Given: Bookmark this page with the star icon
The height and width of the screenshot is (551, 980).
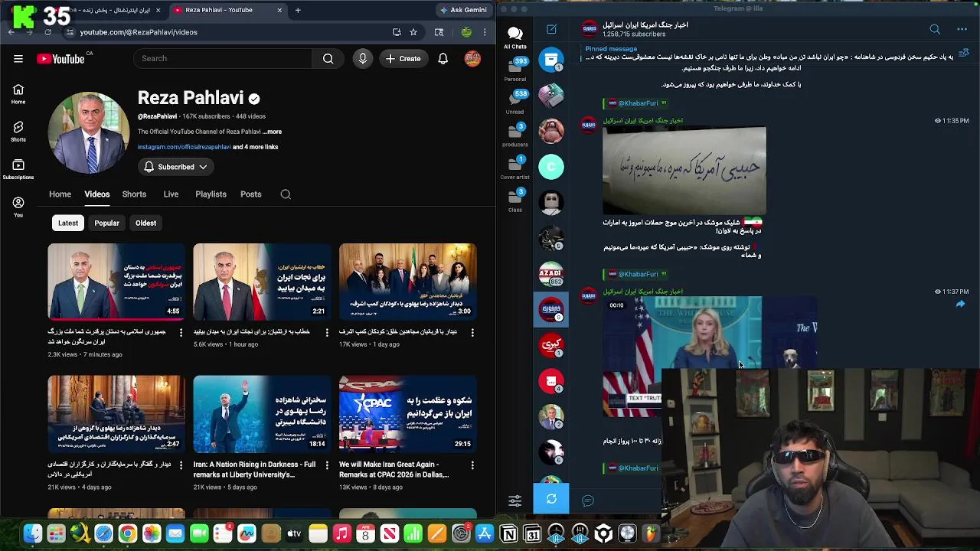Looking at the screenshot, I should tap(413, 32).
